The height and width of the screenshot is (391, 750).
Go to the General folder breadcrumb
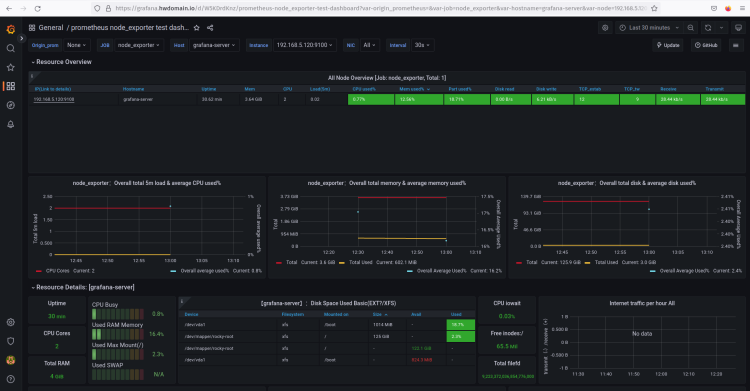coord(51,28)
